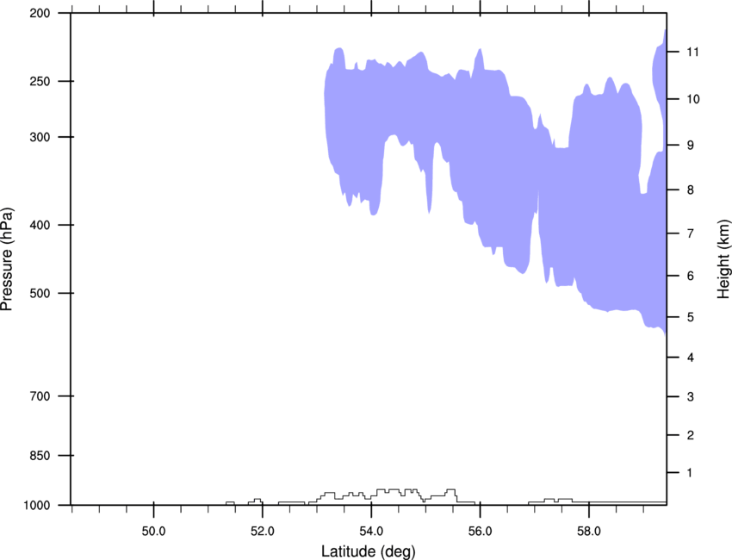
Task: Pick the 1 km height label
Action: [x=690, y=473]
